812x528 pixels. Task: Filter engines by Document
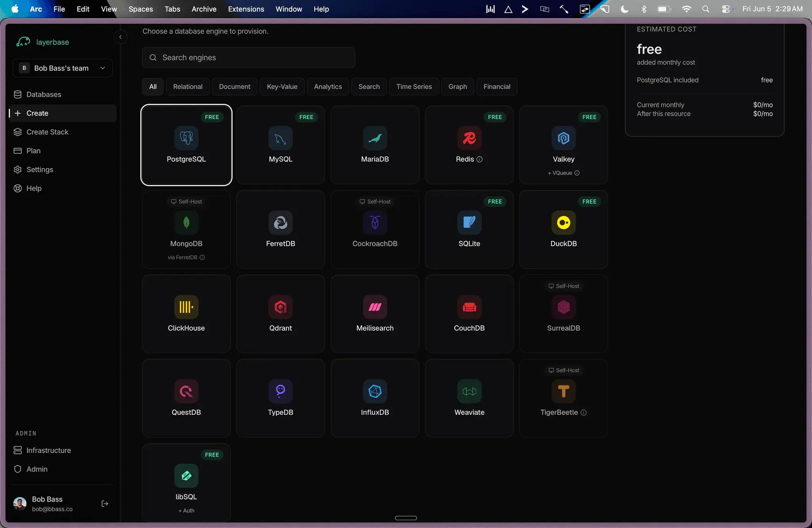235,87
